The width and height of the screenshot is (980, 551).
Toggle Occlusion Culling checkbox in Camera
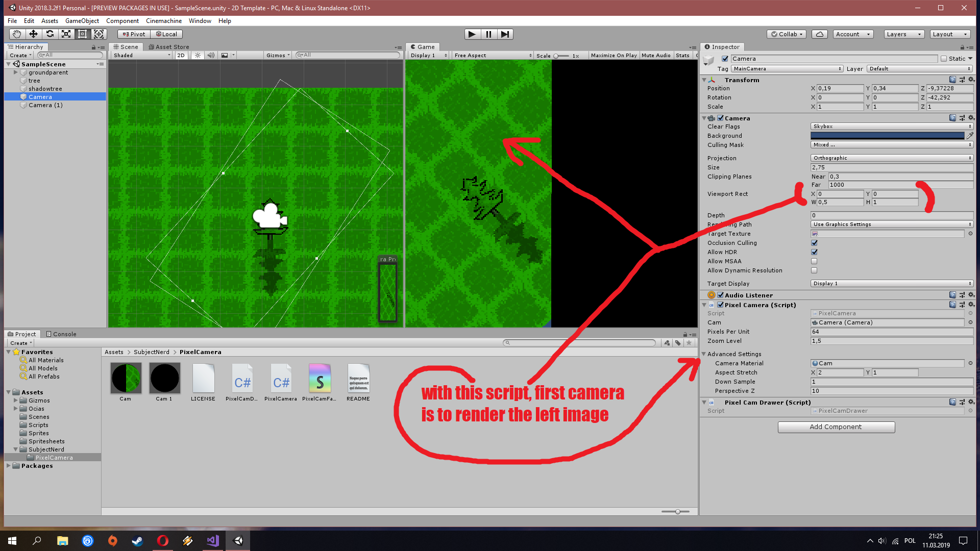coord(814,243)
